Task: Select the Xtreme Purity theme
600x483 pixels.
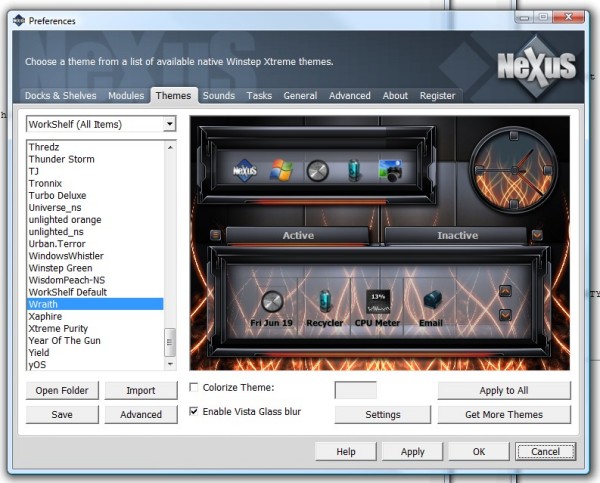Action: pos(95,328)
